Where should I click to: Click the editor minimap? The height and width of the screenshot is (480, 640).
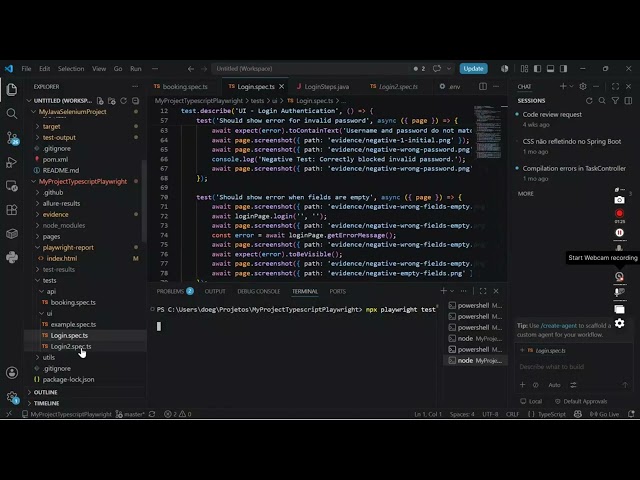pyautogui.click(x=487, y=131)
